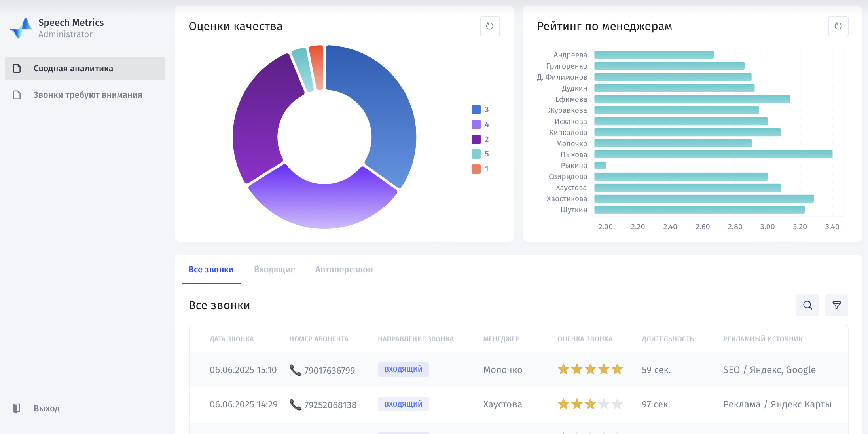Click the Хвостикова rating bar
Image resolution: width=868 pixels, height=434 pixels.
point(704,199)
